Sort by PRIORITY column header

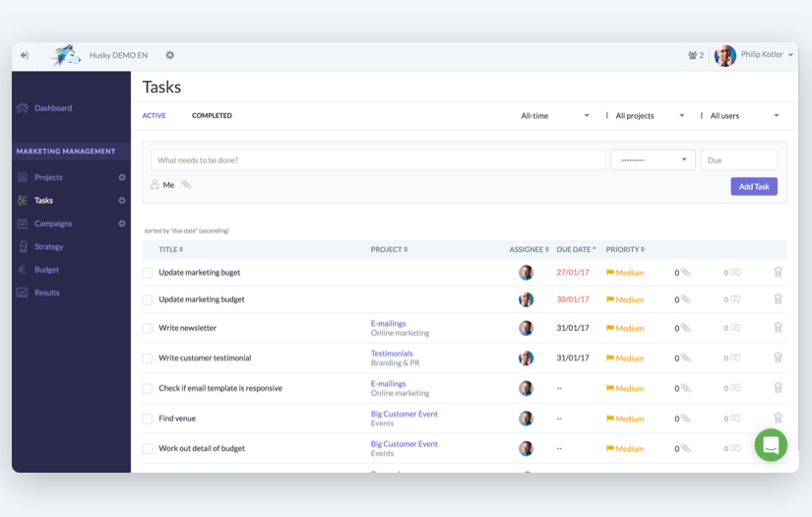(x=625, y=250)
